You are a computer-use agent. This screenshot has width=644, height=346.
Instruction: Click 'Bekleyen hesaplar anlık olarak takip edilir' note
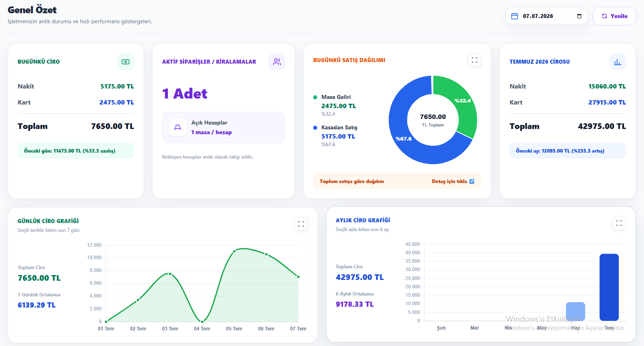tap(207, 157)
